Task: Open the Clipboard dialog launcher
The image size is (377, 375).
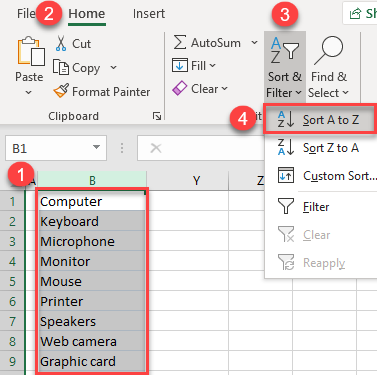Action: click(157, 116)
